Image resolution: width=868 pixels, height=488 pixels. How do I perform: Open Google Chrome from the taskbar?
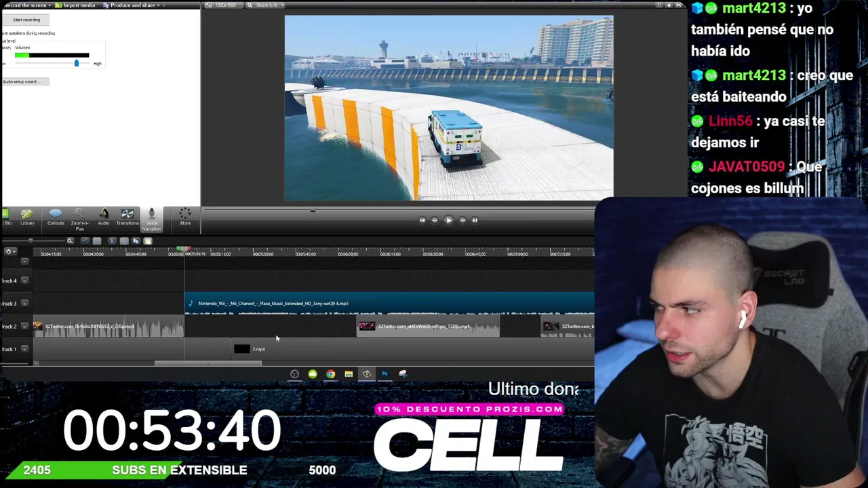coord(330,374)
